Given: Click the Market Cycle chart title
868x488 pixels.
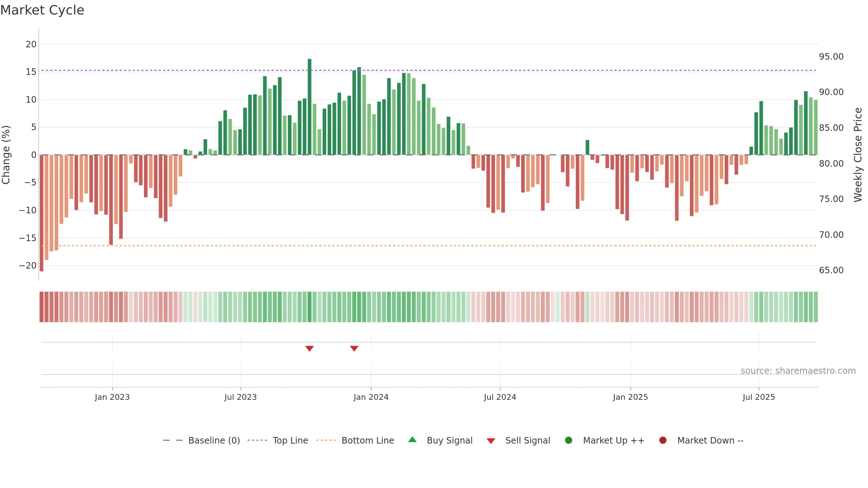Looking at the screenshot, I should click(x=42, y=10).
